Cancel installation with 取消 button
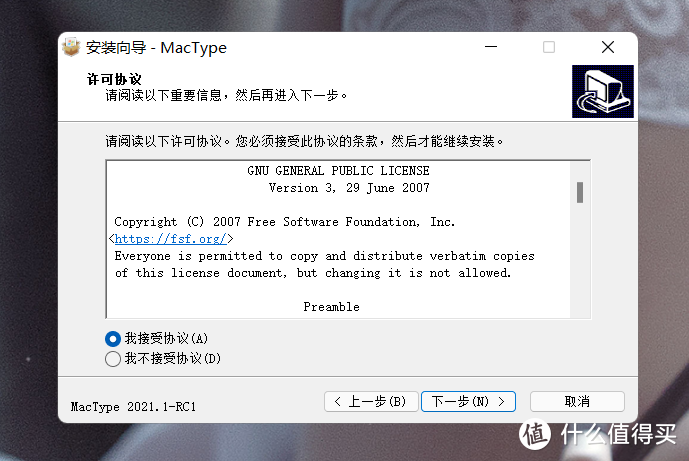Image resolution: width=689 pixels, height=461 pixels. pos(577,401)
